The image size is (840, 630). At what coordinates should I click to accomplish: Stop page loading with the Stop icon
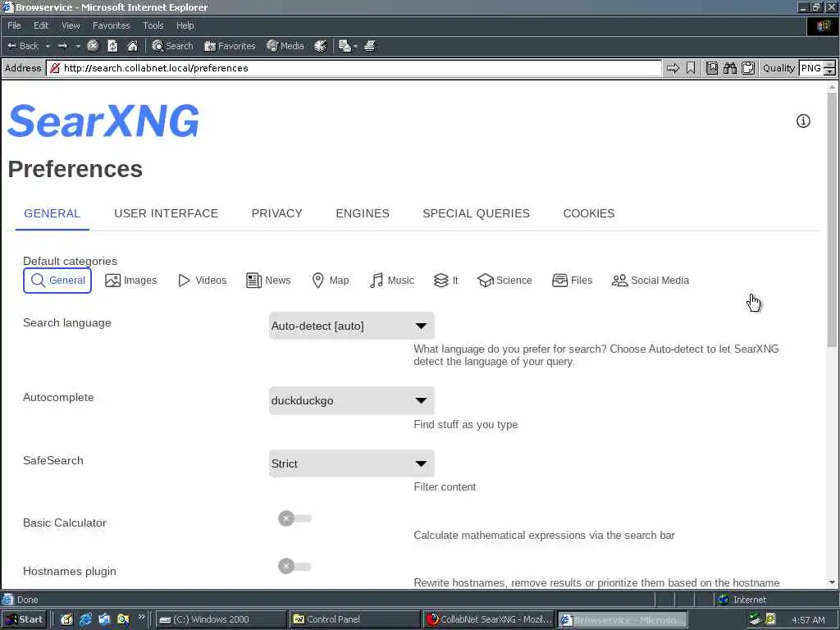coord(93,46)
